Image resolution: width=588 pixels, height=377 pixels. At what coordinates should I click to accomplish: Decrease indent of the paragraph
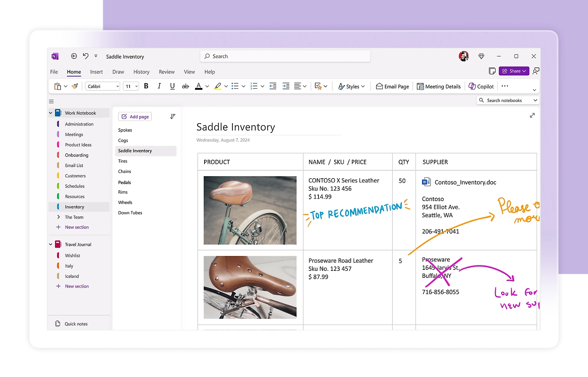[x=273, y=86]
